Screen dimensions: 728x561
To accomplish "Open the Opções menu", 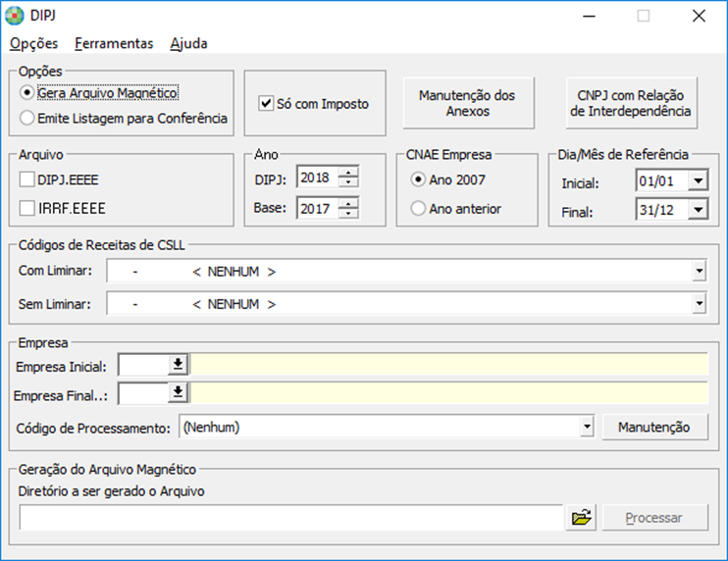I will pyautogui.click(x=34, y=43).
